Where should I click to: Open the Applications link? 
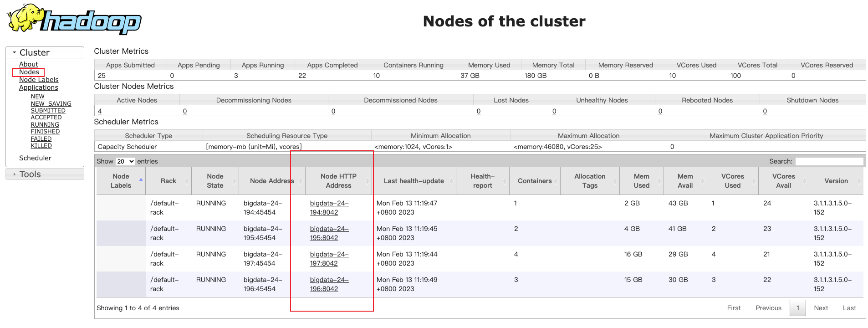pos(38,87)
